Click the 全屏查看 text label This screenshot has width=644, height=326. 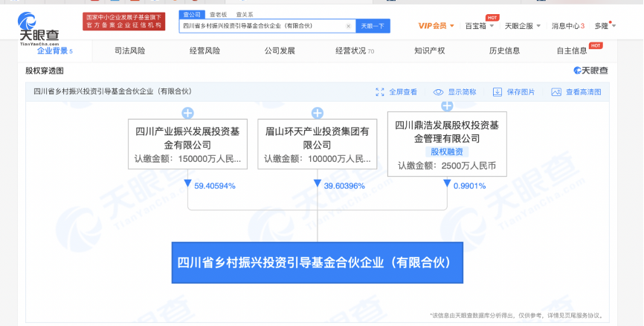click(403, 92)
